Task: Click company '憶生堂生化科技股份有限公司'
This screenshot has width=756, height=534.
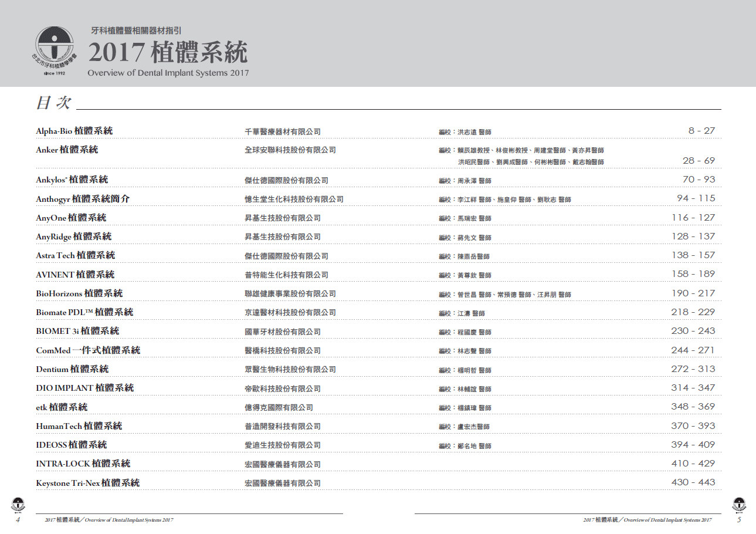Action: 294,200
